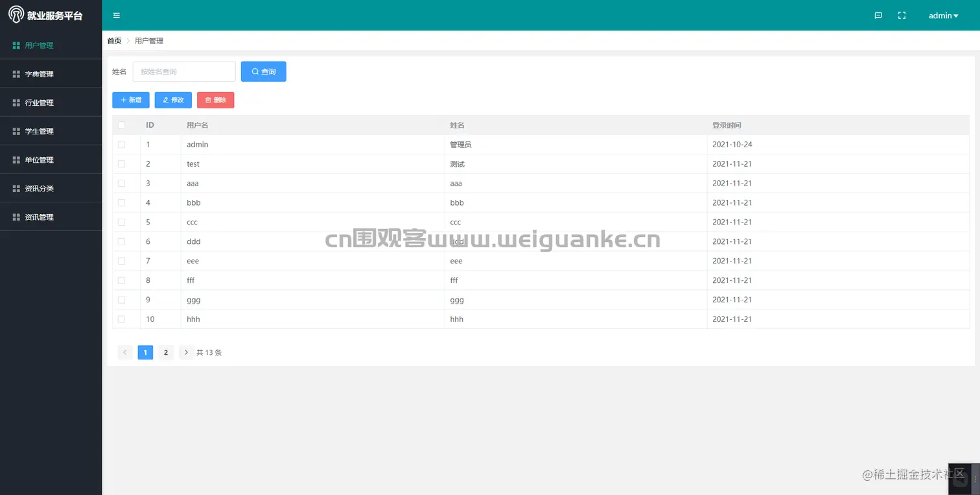Check the aaa row checkbox
Viewport: 980px width, 495px height.
(x=121, y=183)
